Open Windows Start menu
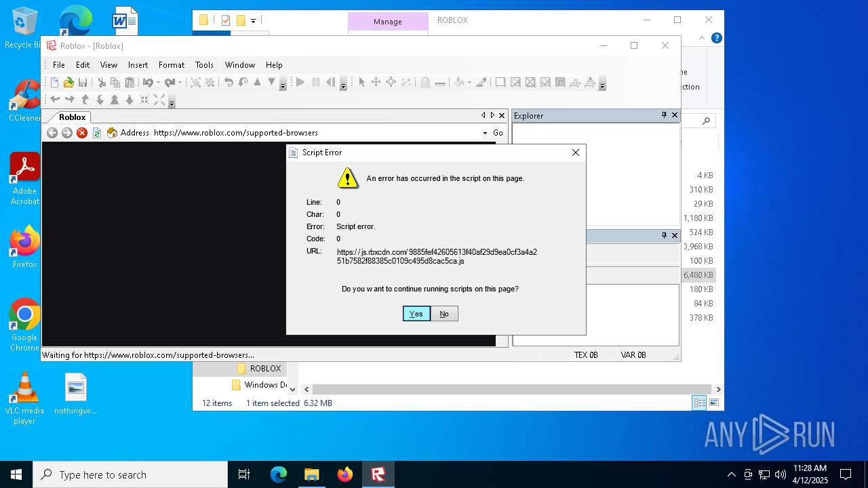This screenshot has width=868, height=488. click(x=16, y=474)
